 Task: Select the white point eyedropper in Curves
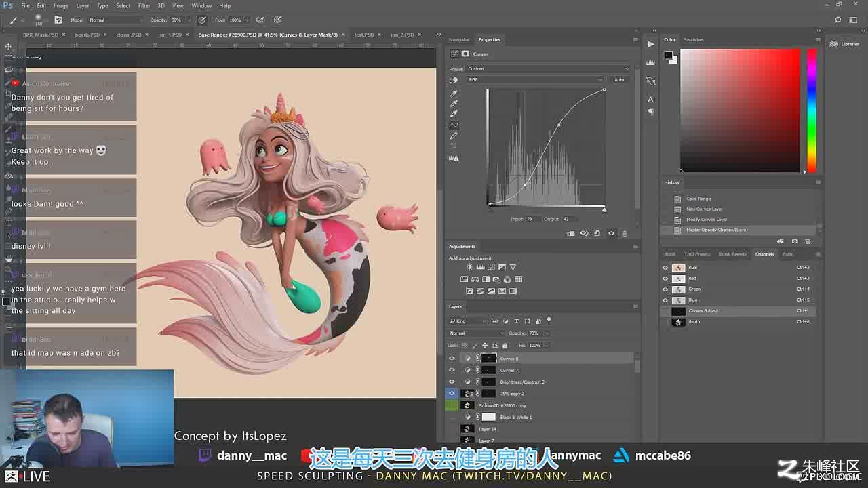pos(454,114)
